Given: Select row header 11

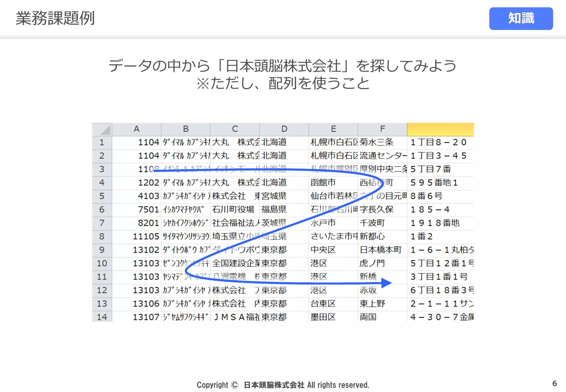Looking at the screenshot, I should (102, 277).
